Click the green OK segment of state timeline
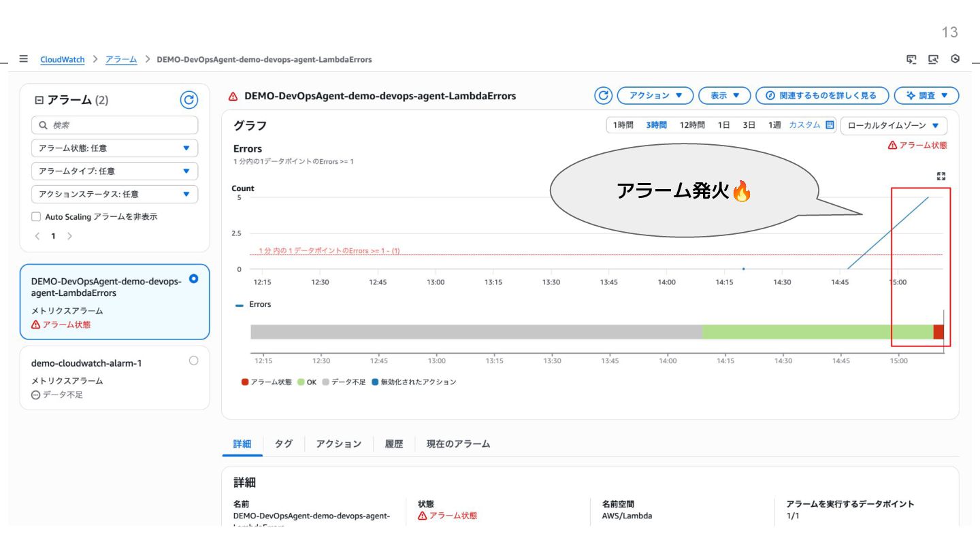980x551 pixels. [x=817, y=332]
